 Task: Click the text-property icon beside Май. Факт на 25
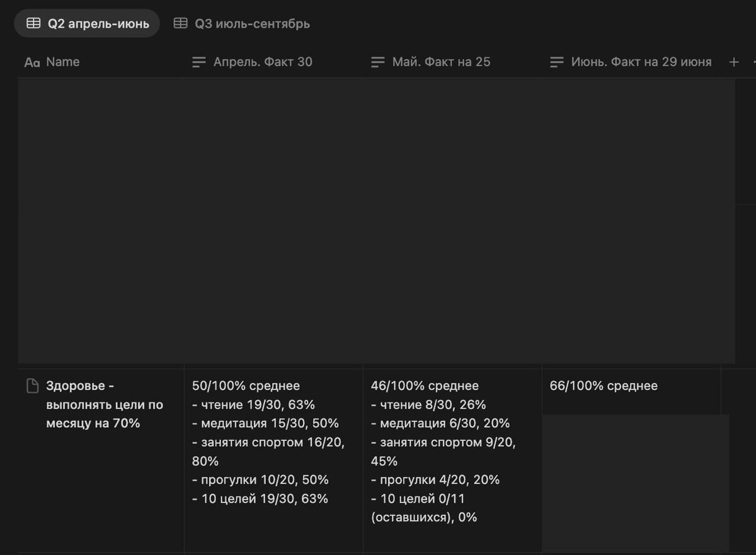point(378,62)
